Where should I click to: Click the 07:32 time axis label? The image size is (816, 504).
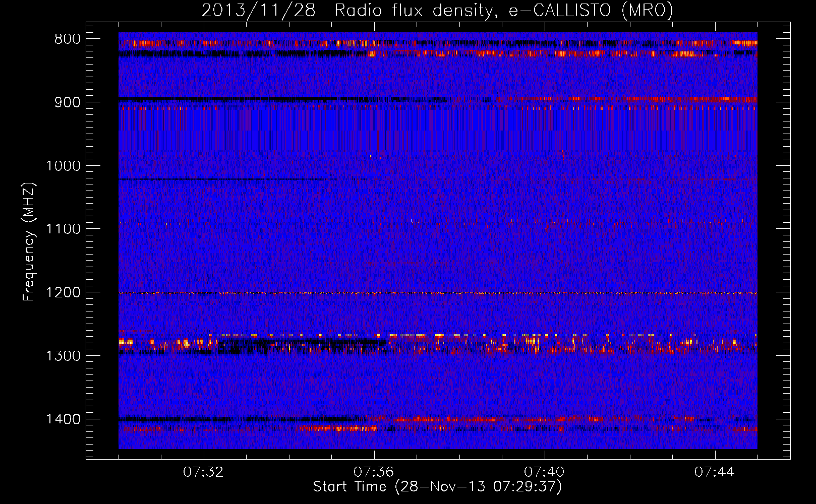click(x=204, y=472)
